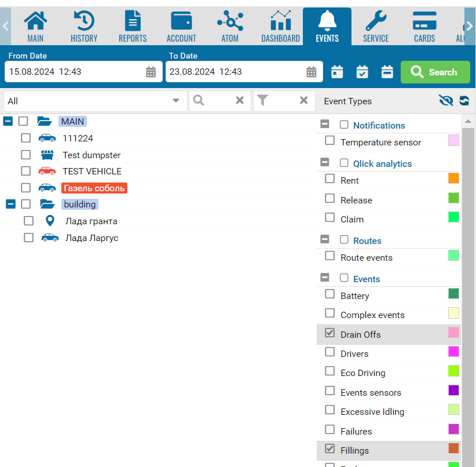Image resolution: width=476 pixels, height=467 pixels.
Task: Click the orange Rent color swatch
Action: [x=453, y=178]
